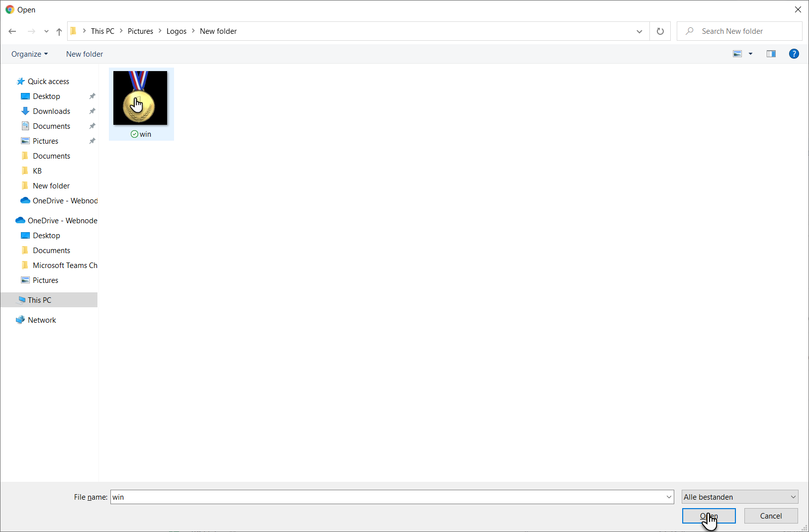This screenshot has height=532, width=809.
Task: Click the folder icon in the address bar
Action: [x=74, y=31]
